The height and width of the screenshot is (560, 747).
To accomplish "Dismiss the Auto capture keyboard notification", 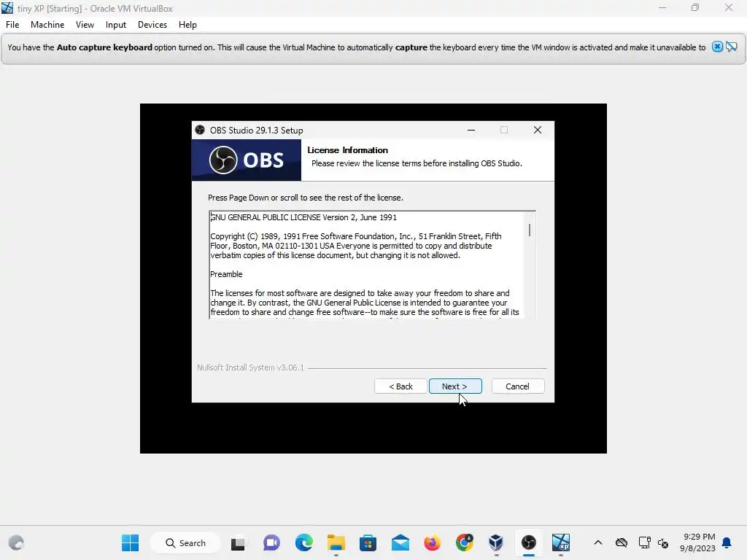I will tap(717, 47).
